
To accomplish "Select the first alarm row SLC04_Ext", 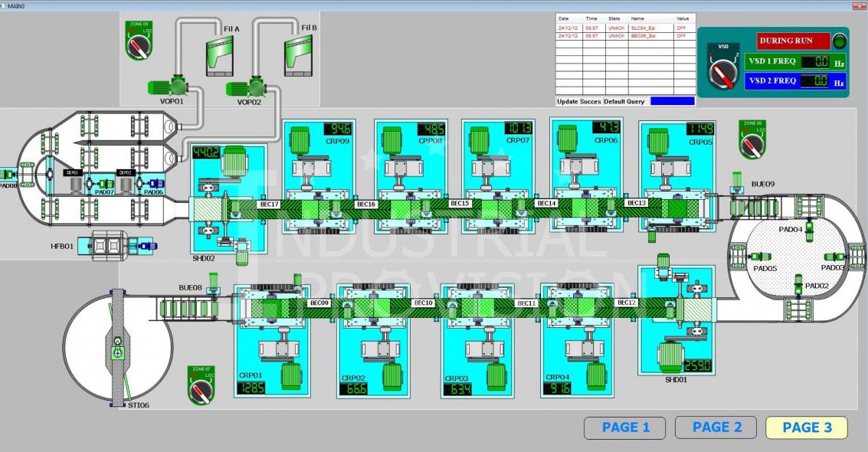I will [626, 27].
